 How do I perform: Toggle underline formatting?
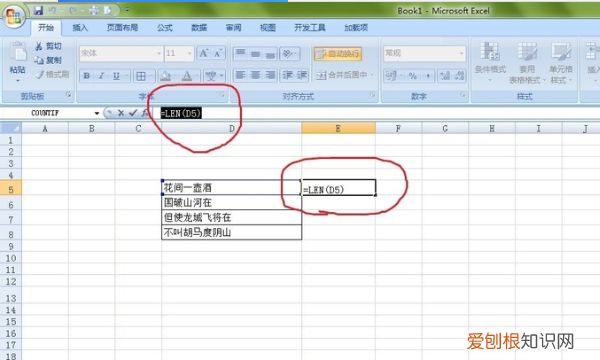(116, 76)
